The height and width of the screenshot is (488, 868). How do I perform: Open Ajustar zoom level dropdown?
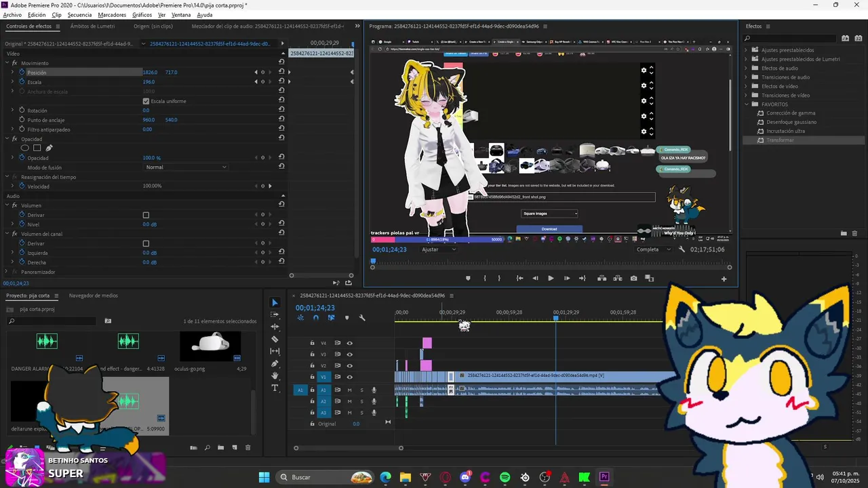(x=438, y=249)
